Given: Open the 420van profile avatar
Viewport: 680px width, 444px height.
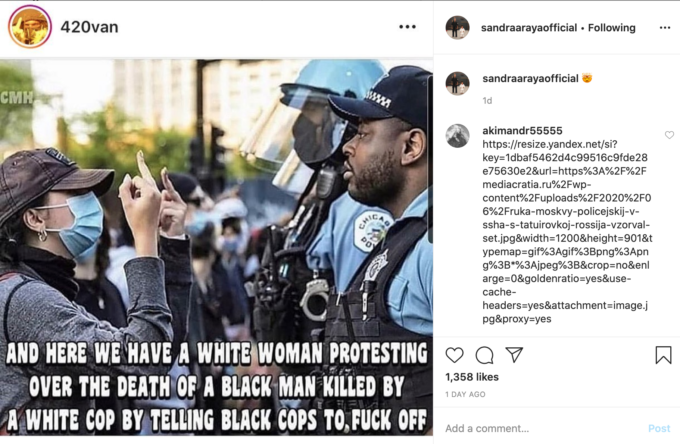Looking at the screenshot, I should (29, 27).
